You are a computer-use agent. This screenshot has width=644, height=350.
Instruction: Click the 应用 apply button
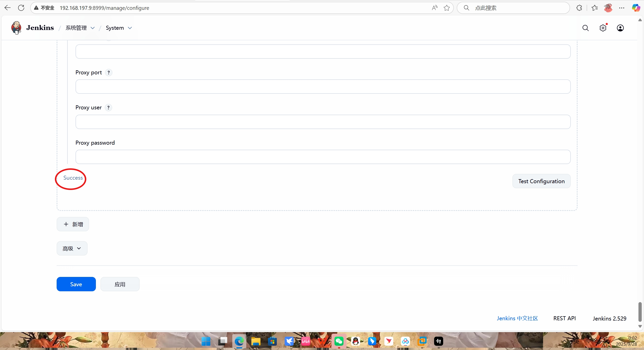[x=120, y=284]
